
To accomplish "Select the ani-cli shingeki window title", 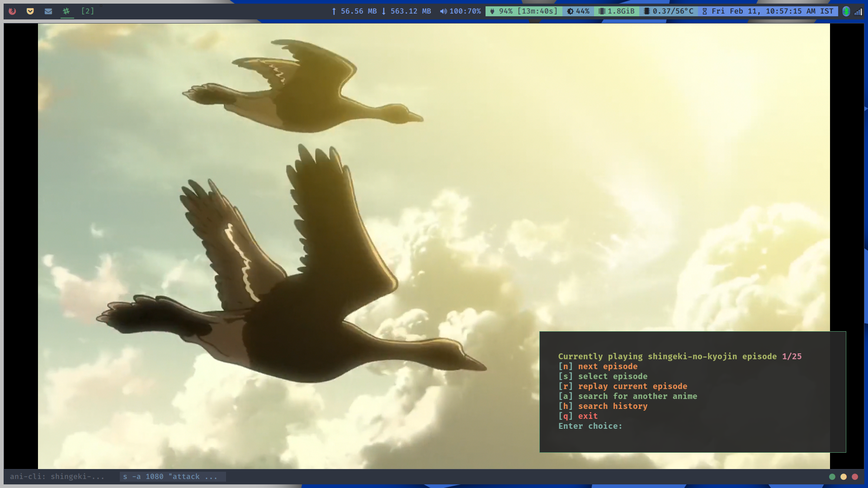I will tap(57, 477).
